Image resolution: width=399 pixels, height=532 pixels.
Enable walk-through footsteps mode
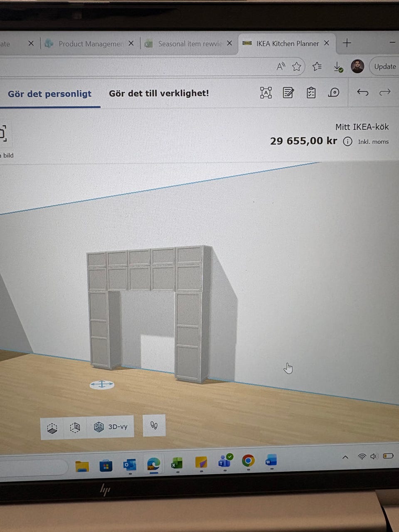[154, 425]
